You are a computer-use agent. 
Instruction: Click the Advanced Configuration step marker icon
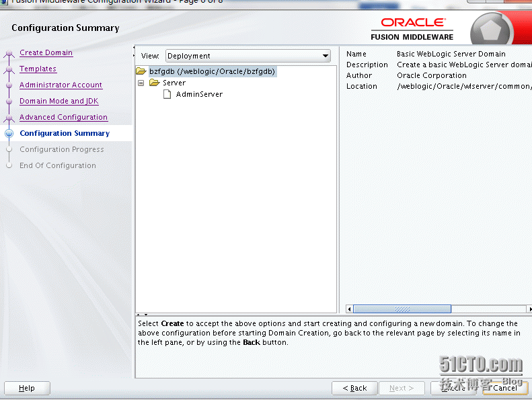(x=9, y=118)
